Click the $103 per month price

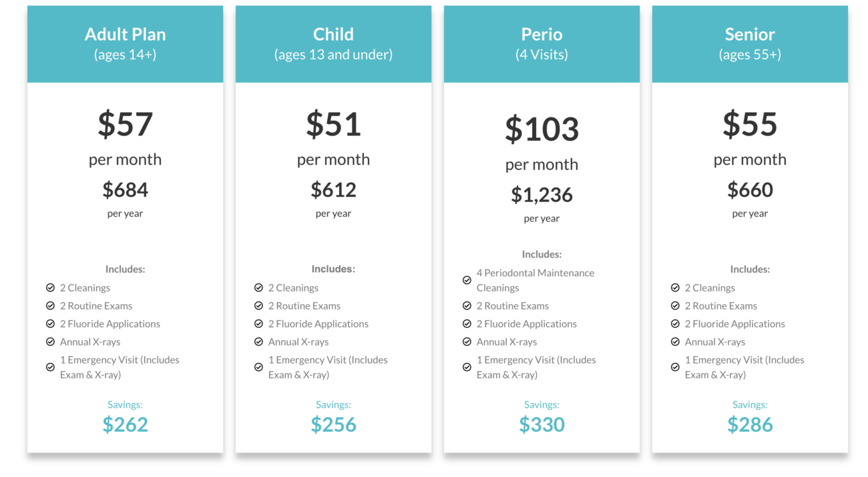click(x=541, y=129)
